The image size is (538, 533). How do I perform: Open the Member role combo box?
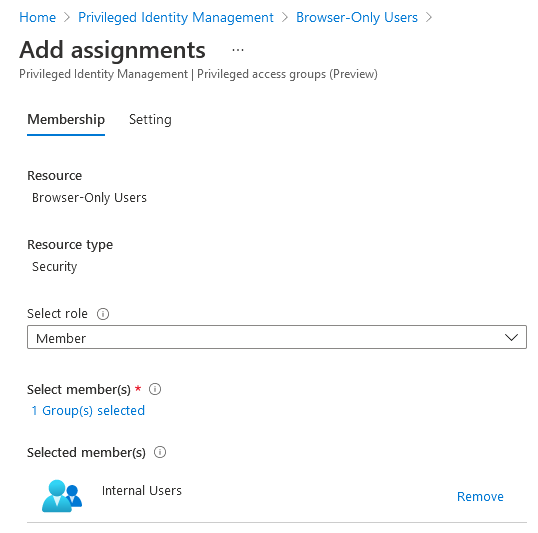(x=277, y=337)
